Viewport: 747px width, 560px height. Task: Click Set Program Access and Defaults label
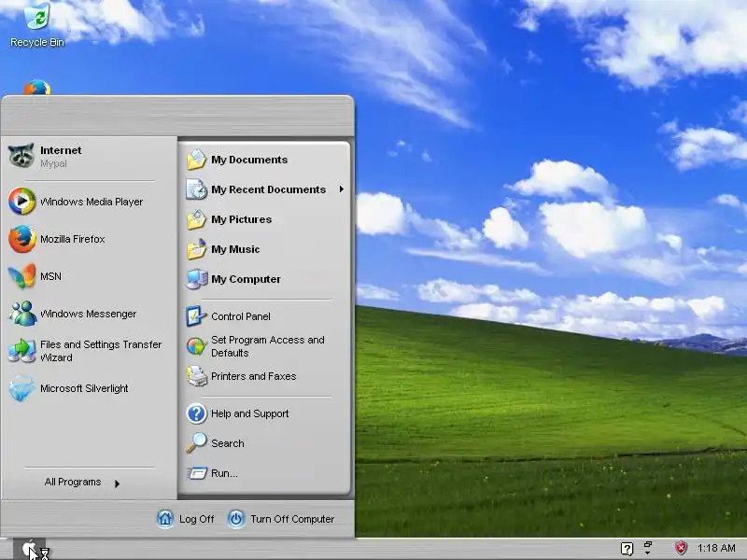268,346
